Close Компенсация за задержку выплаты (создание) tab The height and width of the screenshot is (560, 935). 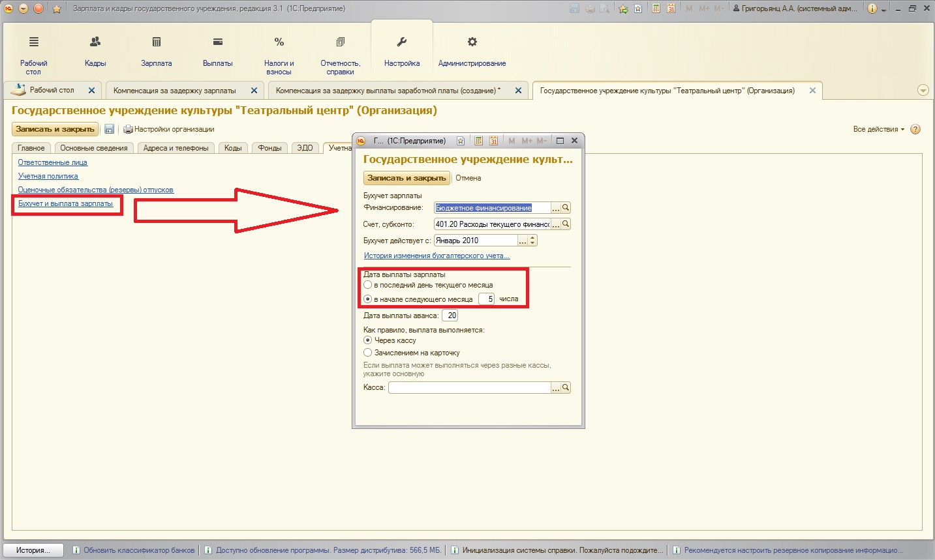pyautogui.click(x=518, y=91)
